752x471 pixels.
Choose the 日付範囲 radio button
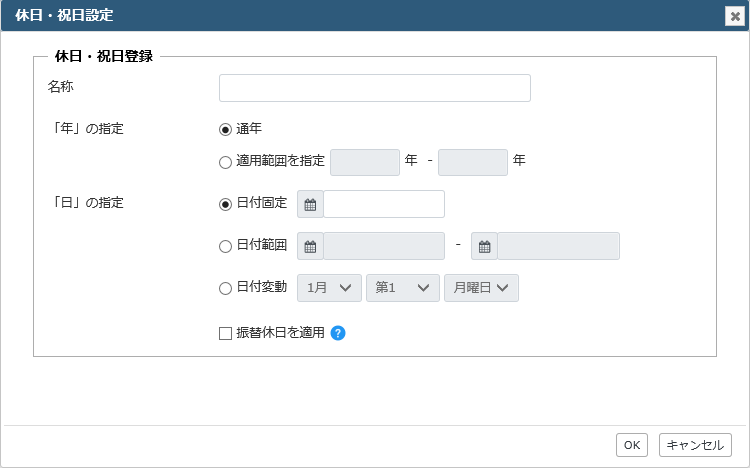pos(225,247)
